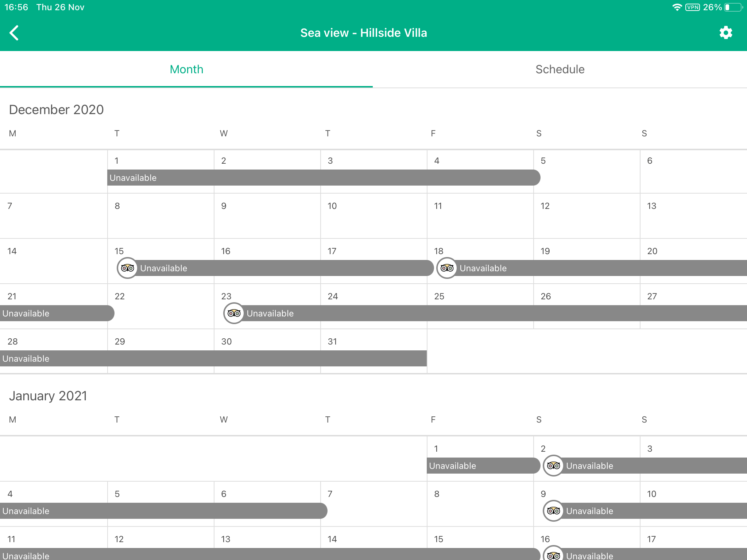
Task: Tap TripAdvisor icon on December 18 booking
Action: (x=447, y=268)
